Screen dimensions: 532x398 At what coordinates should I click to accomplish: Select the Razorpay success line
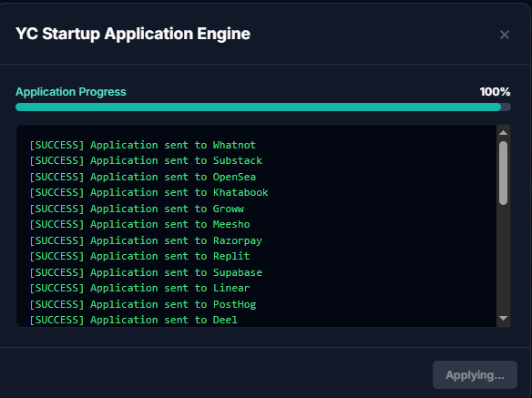146,240
